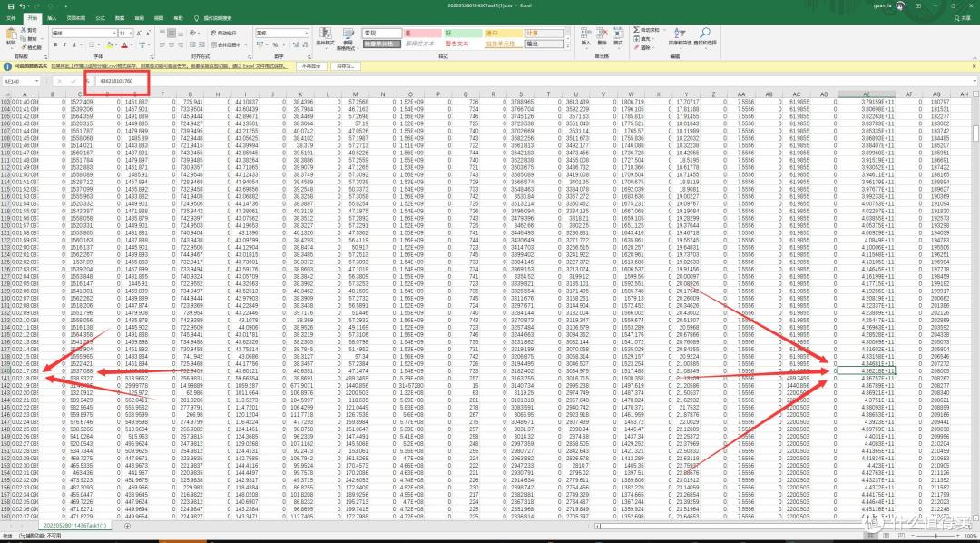Expand the font color dropdown arrow

click(x=132, y=45)
